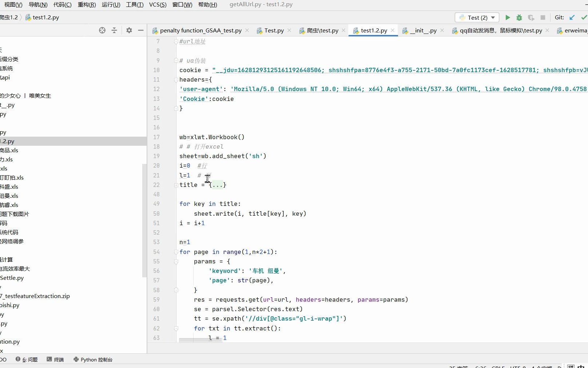
Task: Select oishi.py in project tree
Action: pos(10,305)
